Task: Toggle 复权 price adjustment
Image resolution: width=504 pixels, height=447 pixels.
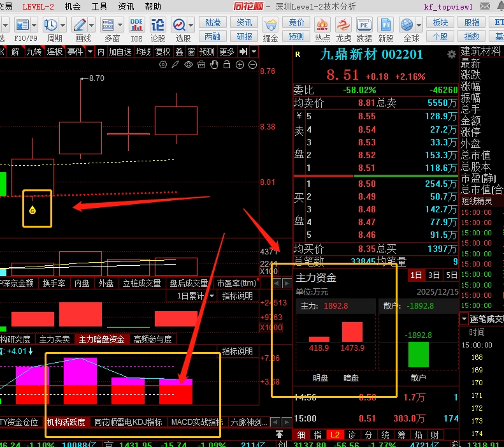Action: (x=162, y=52)
